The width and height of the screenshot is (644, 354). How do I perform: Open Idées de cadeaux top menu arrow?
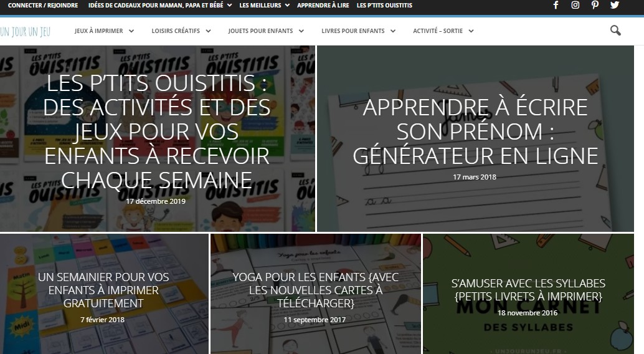click(229, 6)
